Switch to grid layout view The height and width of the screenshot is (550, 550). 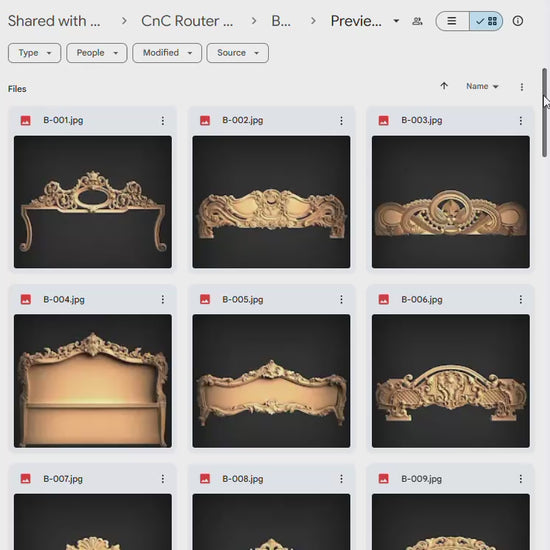[486, 21]
